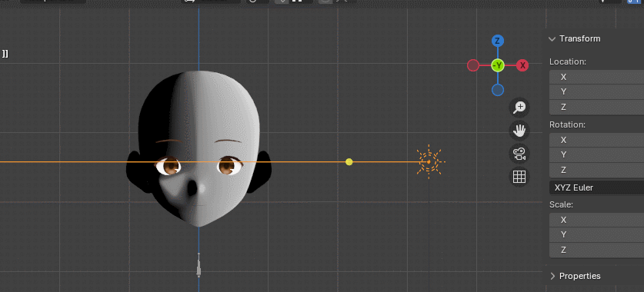Image resolution: width=644 pixels, height=292 pixels.
Task: Toggle perspective/orthographic grid icon
Action: click(519, 178)
